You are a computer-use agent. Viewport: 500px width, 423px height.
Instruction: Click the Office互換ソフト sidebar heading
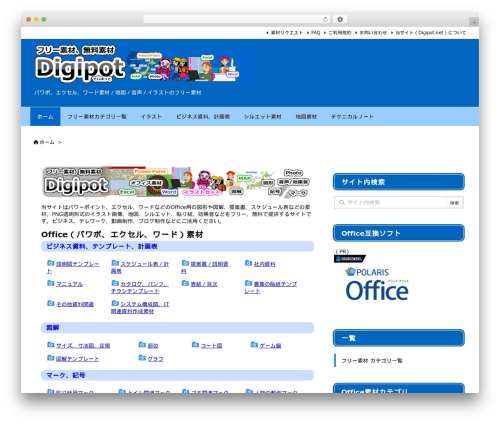399,233
